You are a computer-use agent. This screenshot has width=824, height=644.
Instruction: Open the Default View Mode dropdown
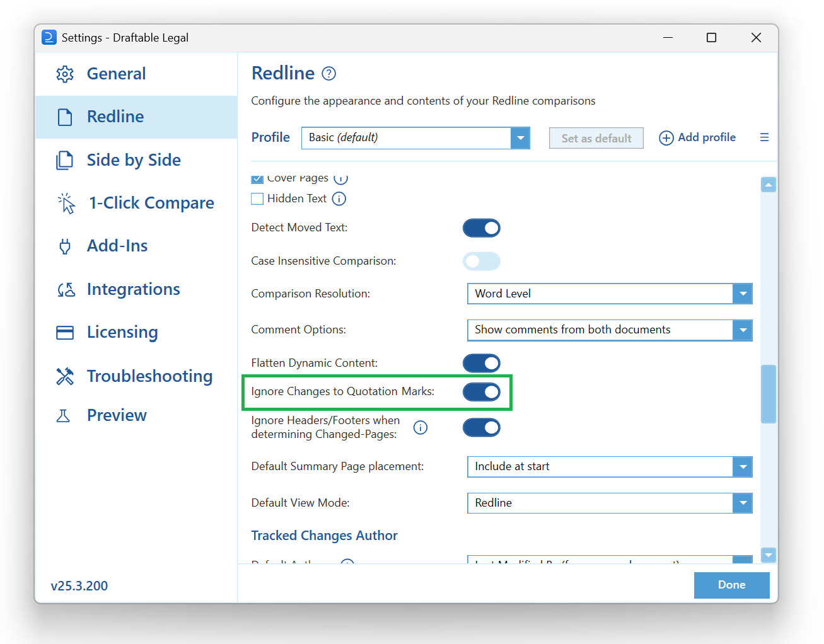click(610, 503)
